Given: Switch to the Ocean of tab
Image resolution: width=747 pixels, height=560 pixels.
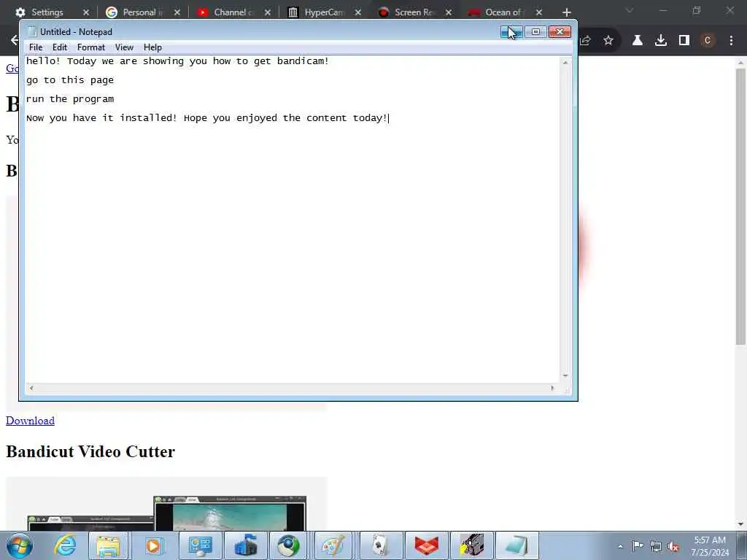Looking at the screenshot, I should tap(500, 12).
